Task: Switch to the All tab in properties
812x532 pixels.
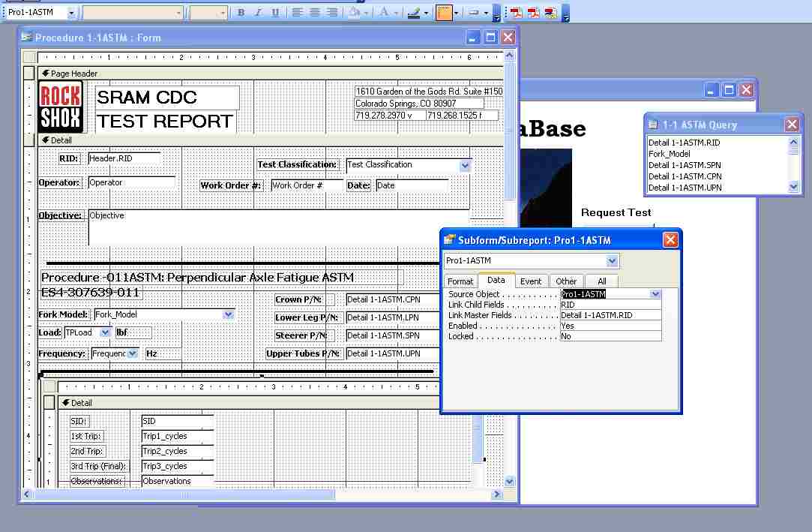Action: [x=602, y=281]
